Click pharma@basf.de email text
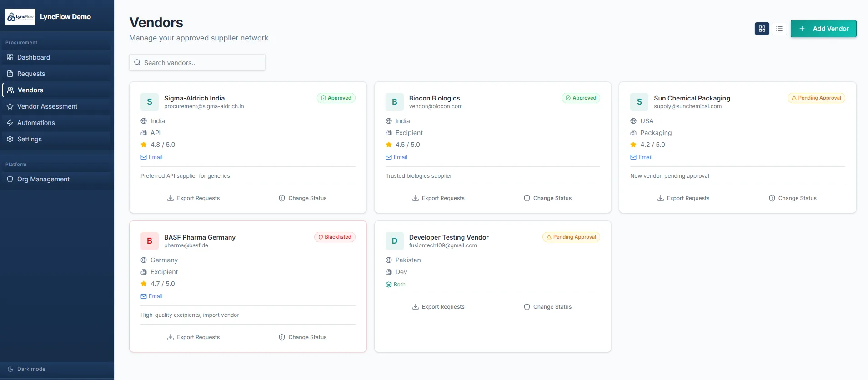 pos(186,245)
